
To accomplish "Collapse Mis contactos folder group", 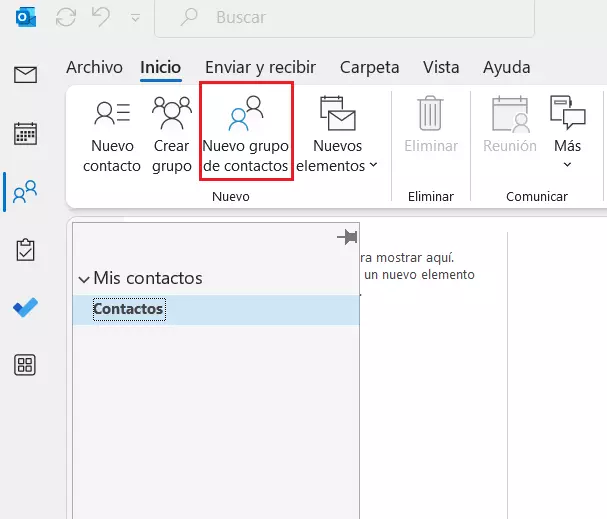I will [x=84, y=279].
